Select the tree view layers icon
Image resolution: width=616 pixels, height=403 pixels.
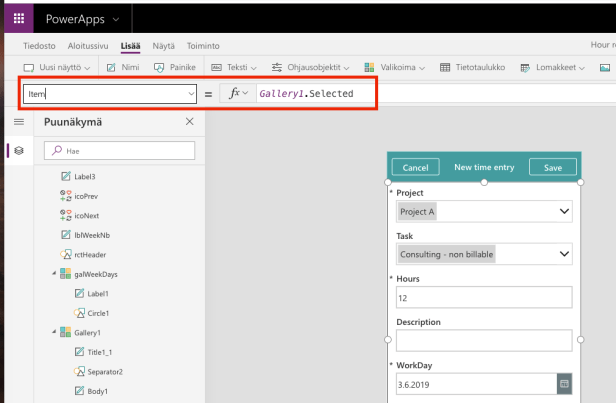[18, 150]
